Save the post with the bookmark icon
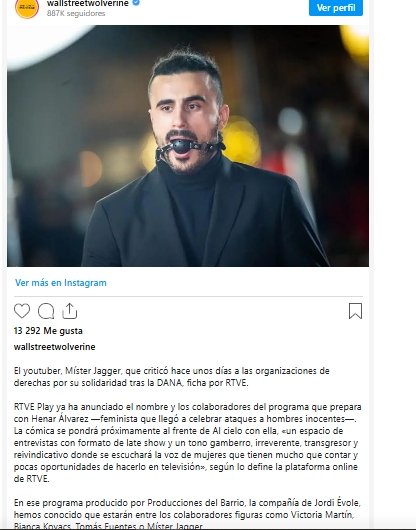416x530 pixels. point(355,311)
